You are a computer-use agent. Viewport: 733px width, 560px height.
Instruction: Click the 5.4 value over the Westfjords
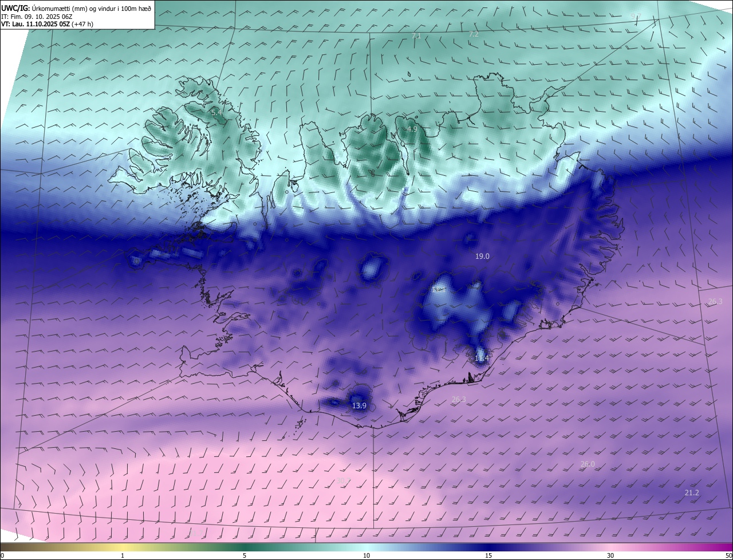point(216,113)
